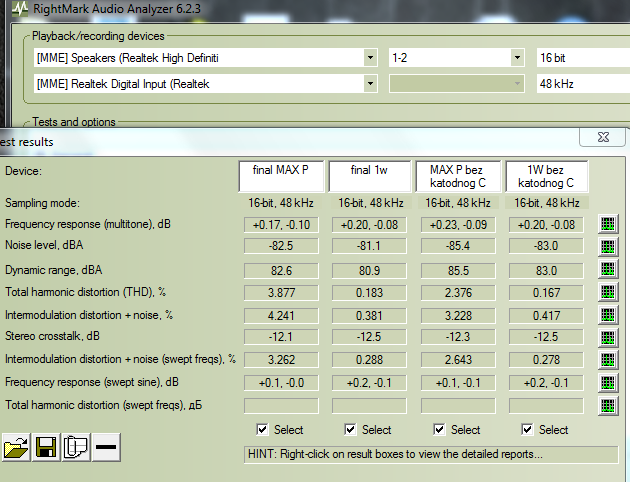630x482 pixels.
Task: Open the 16 bit depth dropdown
Action: pyautogui.click(x=583, y=58)
